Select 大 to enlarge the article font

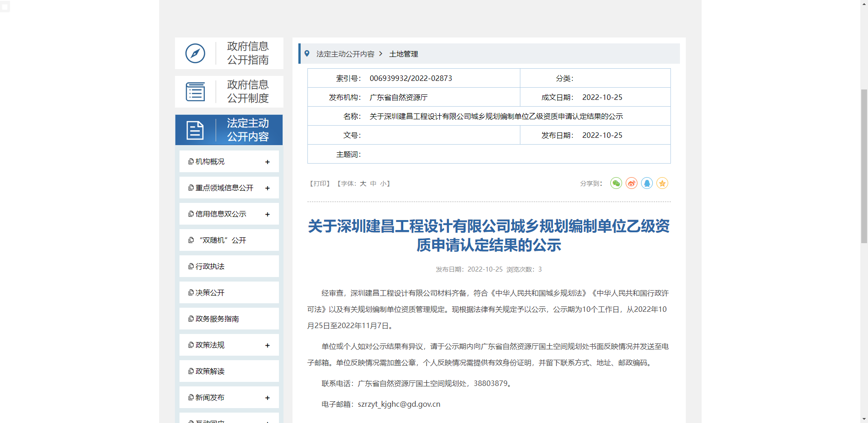[363, 183]
